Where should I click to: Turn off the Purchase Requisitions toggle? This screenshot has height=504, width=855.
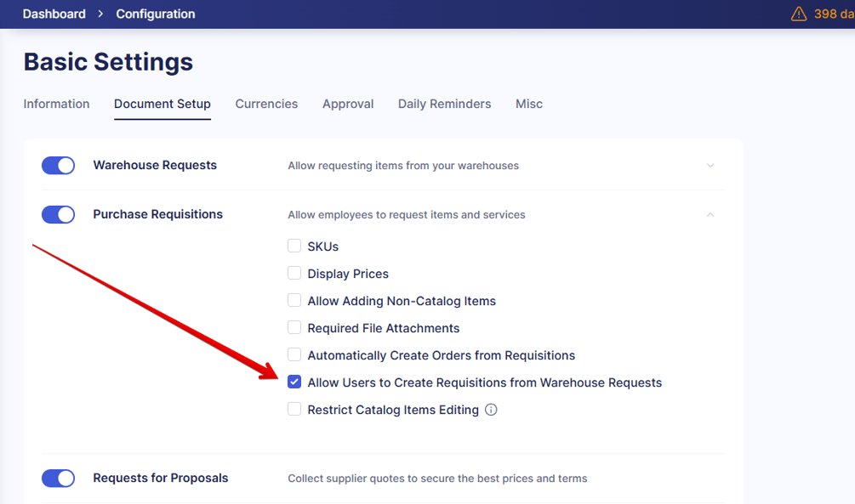[58, 214]
